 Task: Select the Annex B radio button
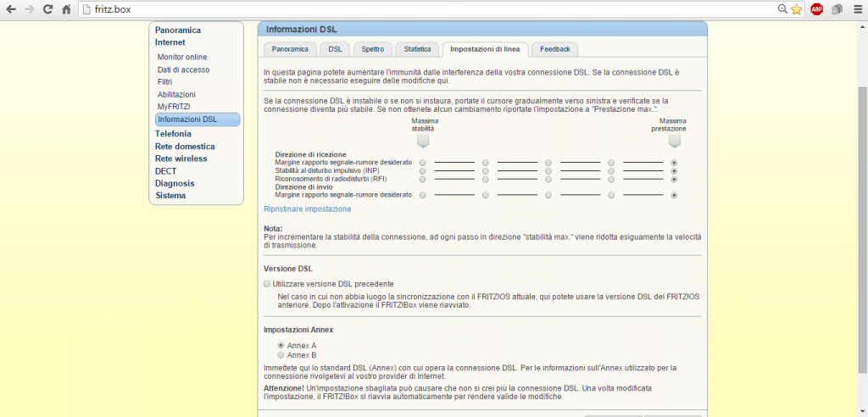(281, 355)
